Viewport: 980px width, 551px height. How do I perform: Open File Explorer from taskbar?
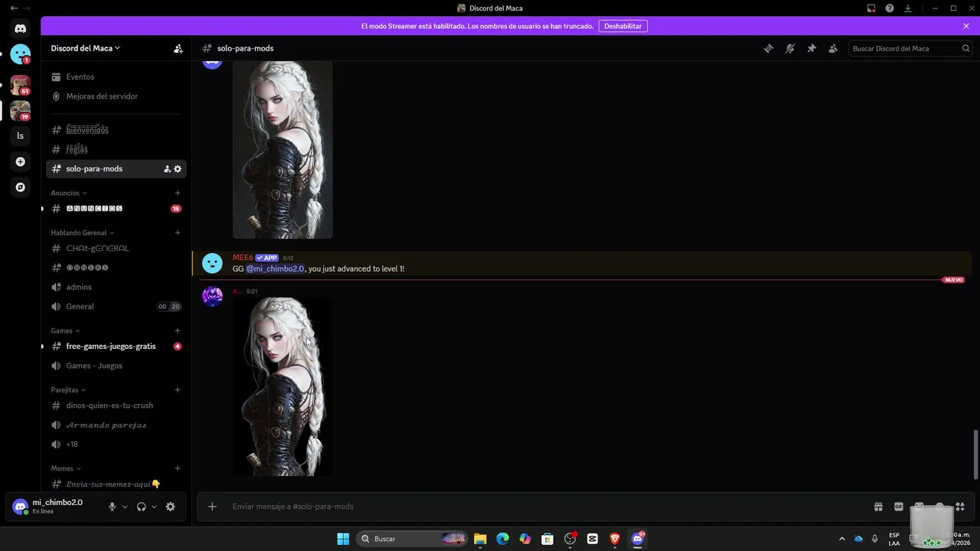[x=480, y=539]
